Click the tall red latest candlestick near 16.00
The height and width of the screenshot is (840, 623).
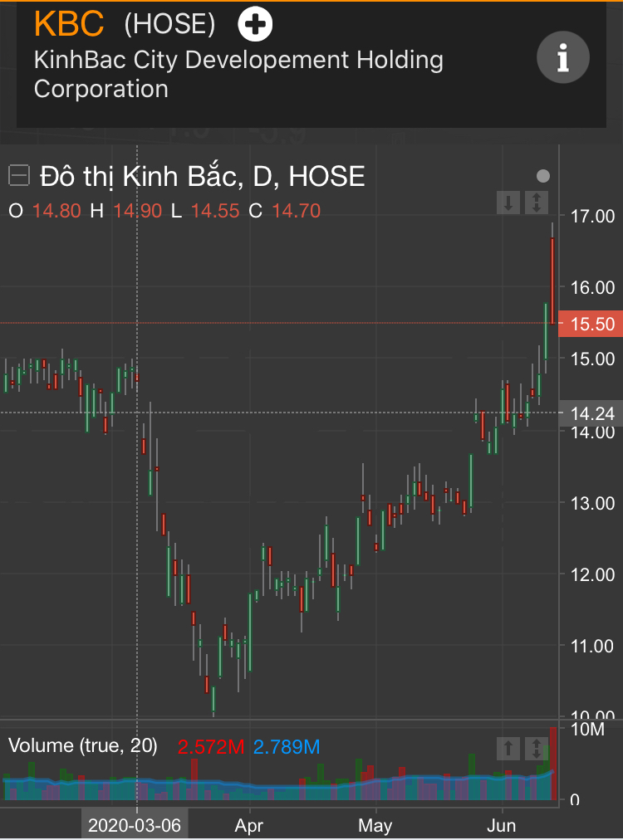coord(552,281)
